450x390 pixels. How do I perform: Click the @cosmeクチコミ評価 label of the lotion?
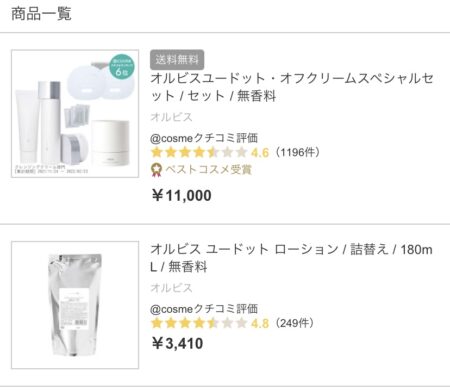click(x=204, y=309)
